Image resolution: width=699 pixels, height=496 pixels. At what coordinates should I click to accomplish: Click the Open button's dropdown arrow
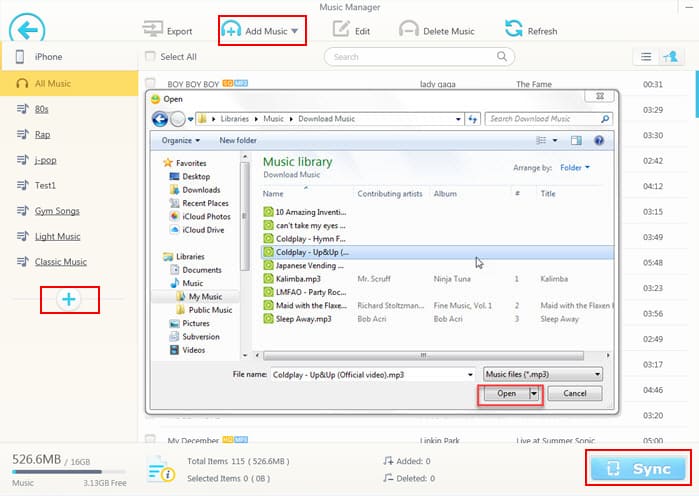coord(534,394)
